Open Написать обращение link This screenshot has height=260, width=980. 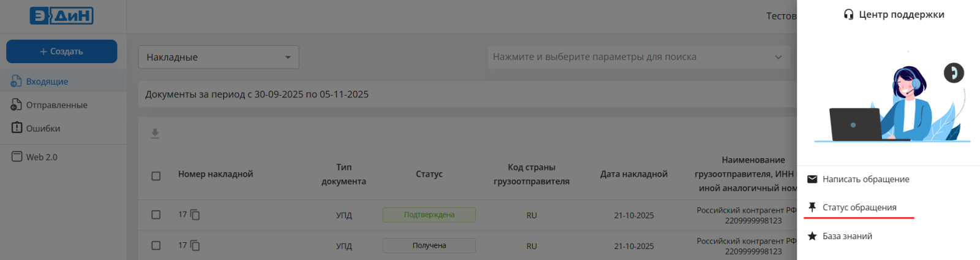pos(865,179)
